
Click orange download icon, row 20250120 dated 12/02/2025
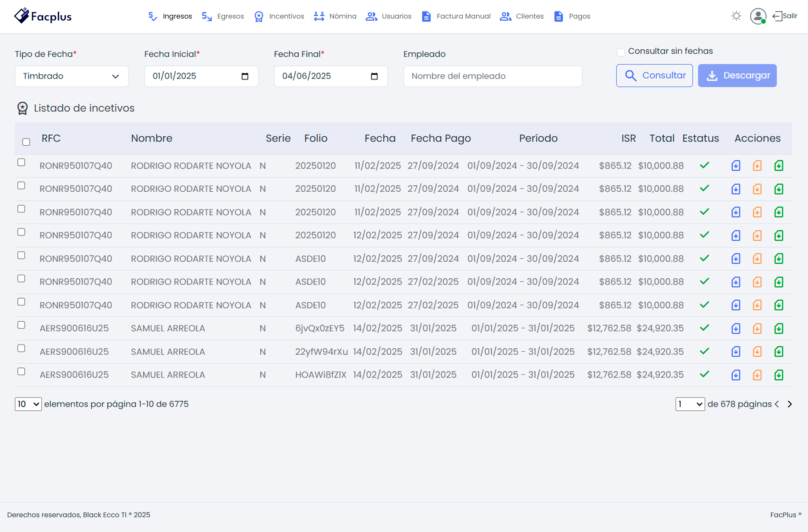pos(757,236)
